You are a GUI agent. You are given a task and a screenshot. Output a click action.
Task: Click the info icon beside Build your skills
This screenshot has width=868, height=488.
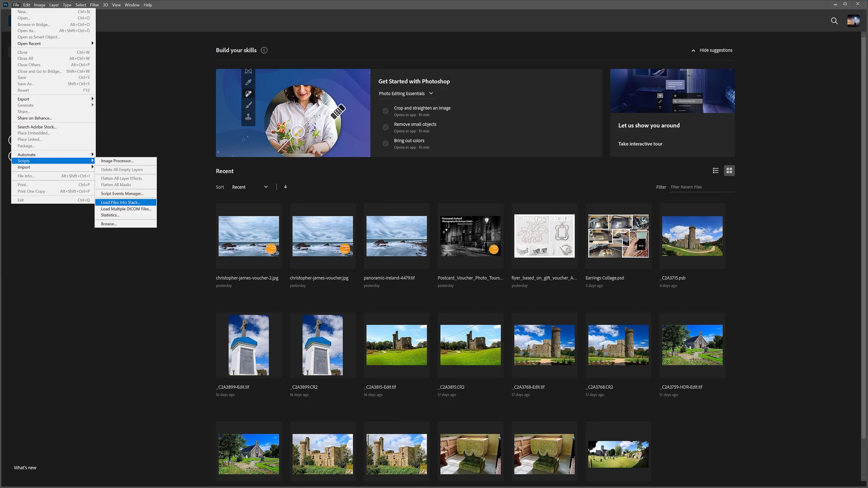264,50
